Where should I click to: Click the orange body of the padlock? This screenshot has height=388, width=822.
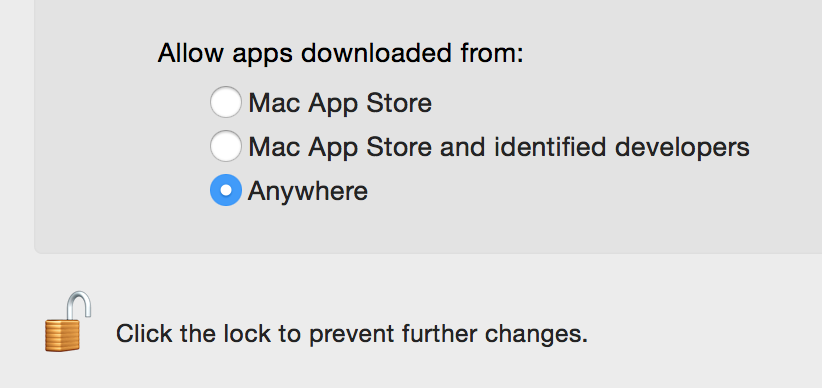click(63, 335)
